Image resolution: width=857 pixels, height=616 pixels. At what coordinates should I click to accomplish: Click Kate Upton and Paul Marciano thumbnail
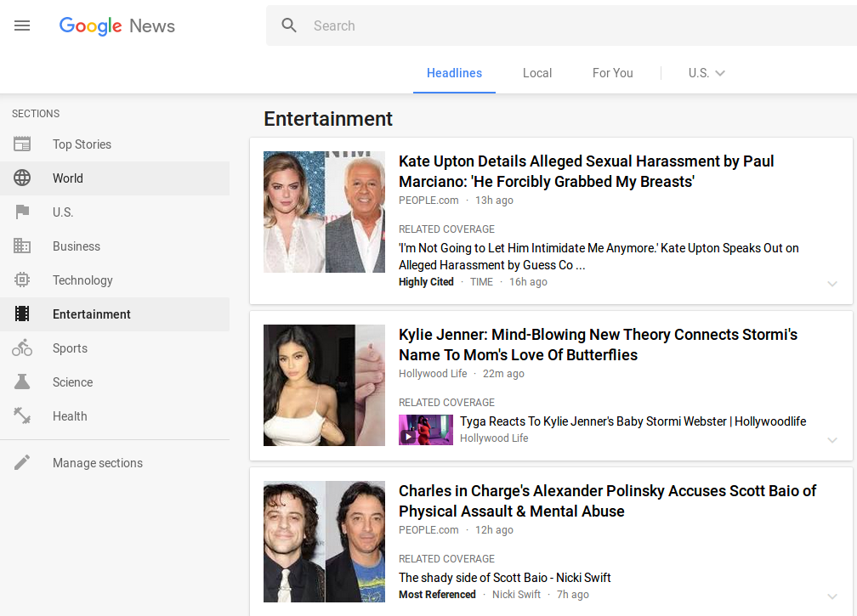click(x=324, y=212)
